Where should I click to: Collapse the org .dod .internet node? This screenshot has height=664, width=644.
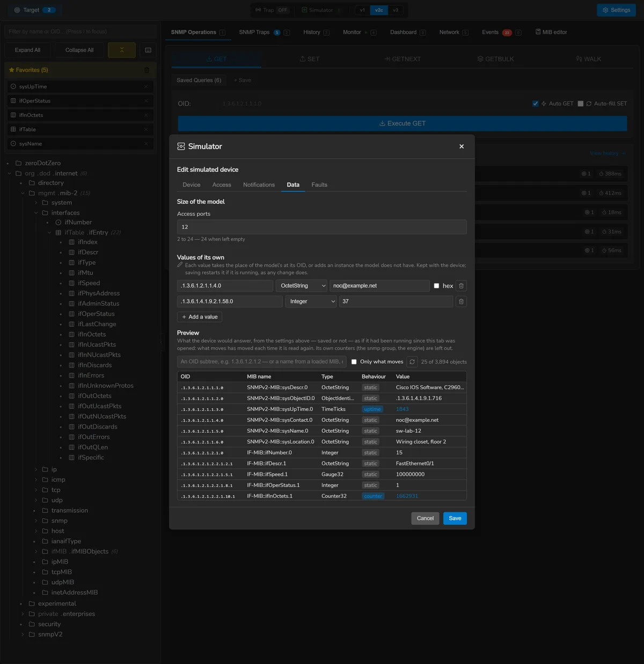point(10,173)
